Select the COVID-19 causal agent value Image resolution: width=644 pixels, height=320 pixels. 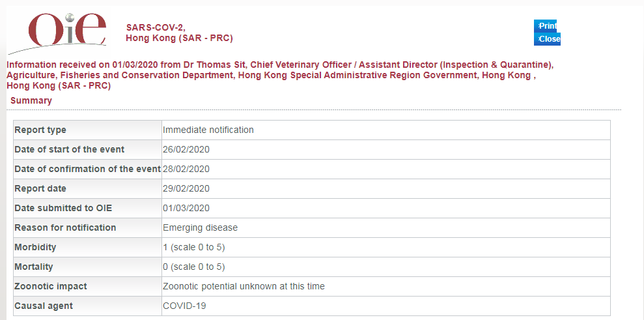point(183,306)
